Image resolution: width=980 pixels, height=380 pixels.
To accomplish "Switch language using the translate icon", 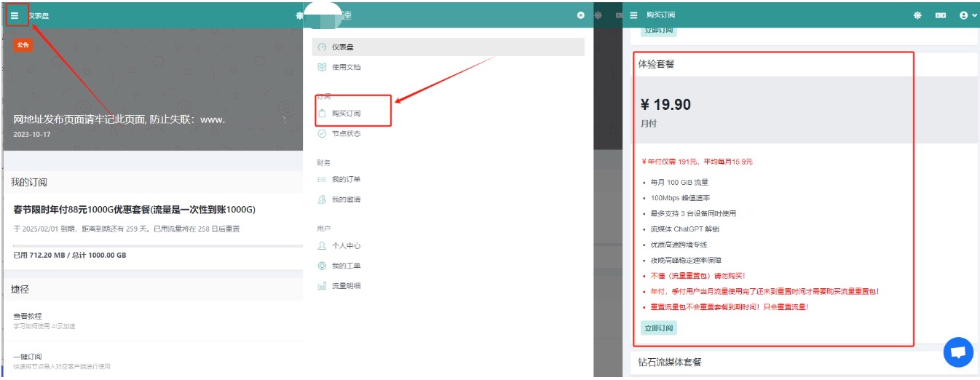I will [x=941, y=15].
